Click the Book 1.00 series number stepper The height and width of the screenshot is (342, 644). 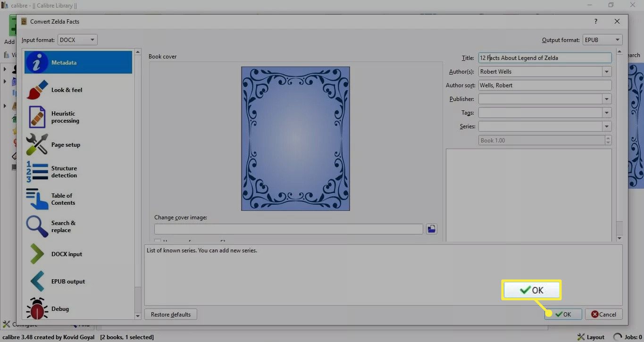pyautogui.click(x=608, y=140)
